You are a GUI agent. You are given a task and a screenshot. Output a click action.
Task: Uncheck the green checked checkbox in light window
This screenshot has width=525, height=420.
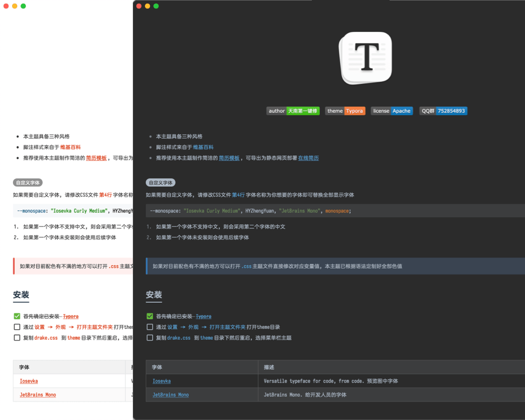pyautogui.click(x=17, y=317)
